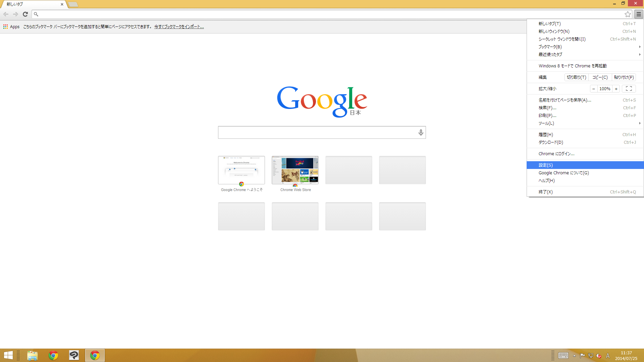The image size is (644, 362).
Task: Click the 100% zoom level value
Action: click(605, 88)
